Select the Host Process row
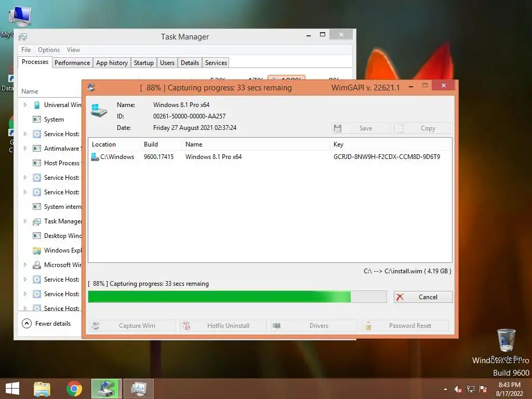The width and height of the screenshot is (532, 399). tap(50, 163)
